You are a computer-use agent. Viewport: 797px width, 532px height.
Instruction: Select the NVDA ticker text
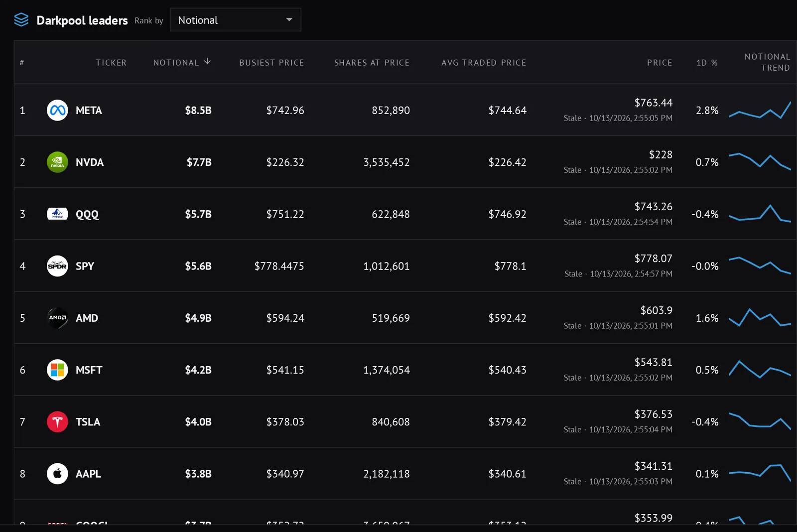[90, 162]
